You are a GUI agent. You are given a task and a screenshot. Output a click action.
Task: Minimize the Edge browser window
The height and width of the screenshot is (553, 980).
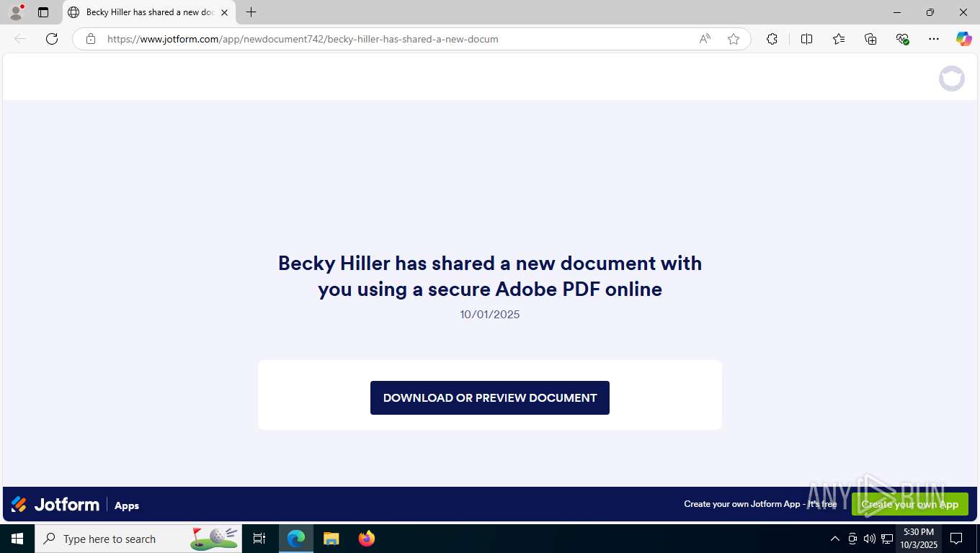point(897,12)
